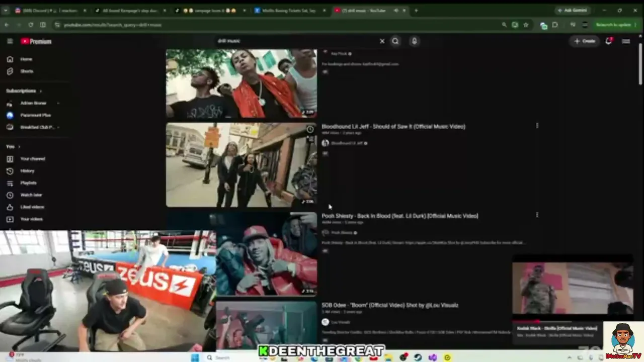Mute the YouTube tab via speaker icon
Image resolution: width=644 pixels, height=362 pixels.
(x=396, y=11)
